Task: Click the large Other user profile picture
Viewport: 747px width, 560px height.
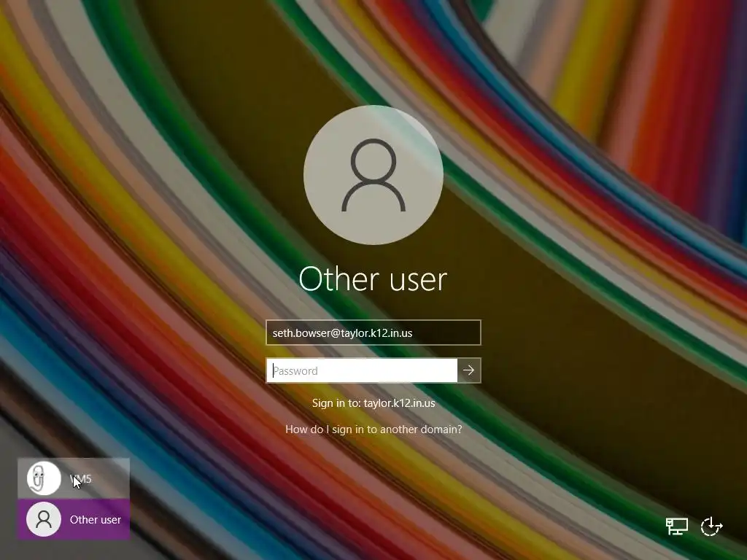Action: (373, 175)
